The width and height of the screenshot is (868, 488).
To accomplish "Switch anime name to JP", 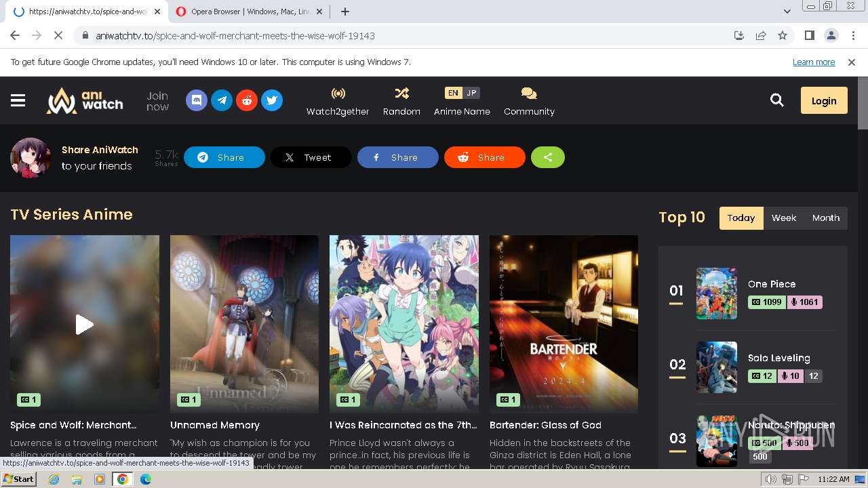I will click(471, 93).
